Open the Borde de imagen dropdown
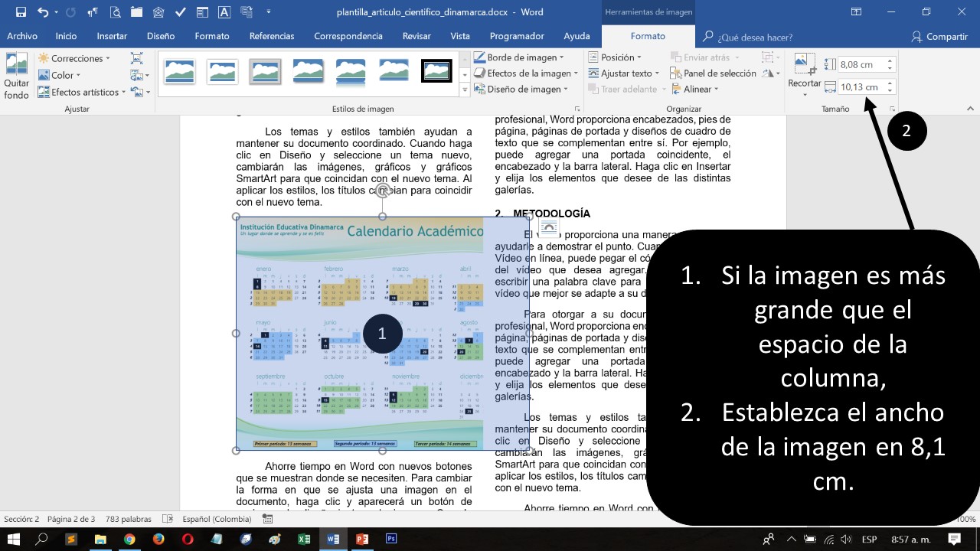Image resolution: width=980 pixels, height=551 pixels. (518, 57)
